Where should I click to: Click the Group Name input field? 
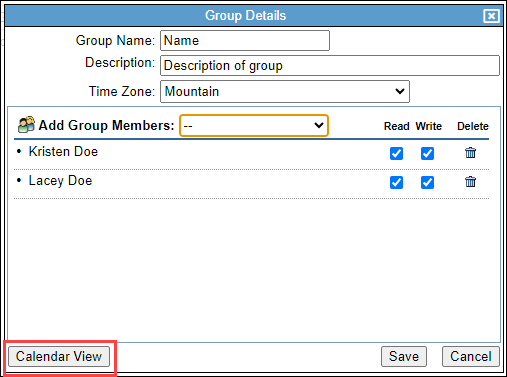[x=245, y=41]
